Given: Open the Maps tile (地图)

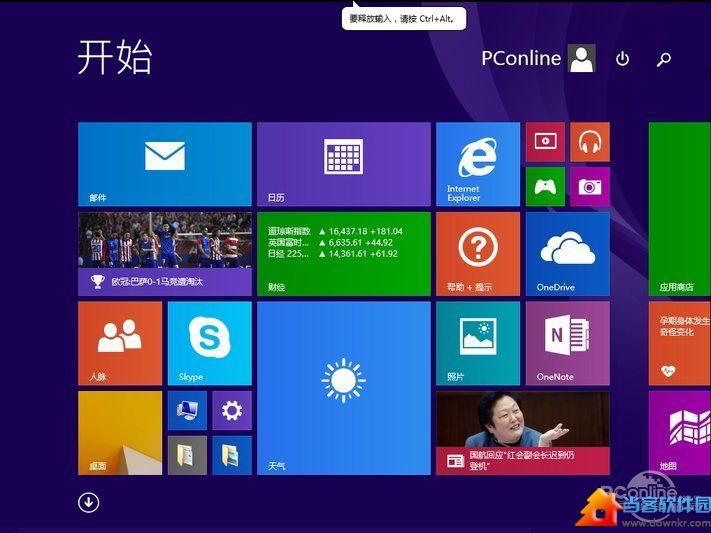Looking at the screenshot, I should pos(680,433).
